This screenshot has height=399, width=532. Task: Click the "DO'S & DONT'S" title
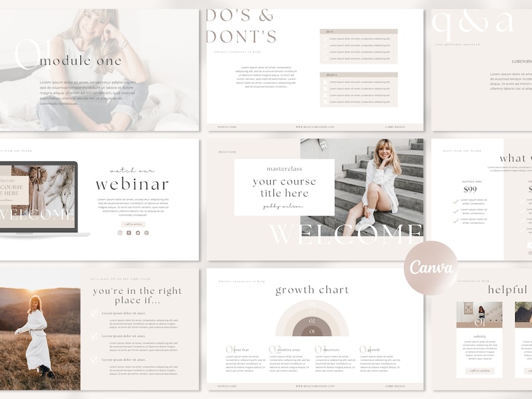(241, 26)
